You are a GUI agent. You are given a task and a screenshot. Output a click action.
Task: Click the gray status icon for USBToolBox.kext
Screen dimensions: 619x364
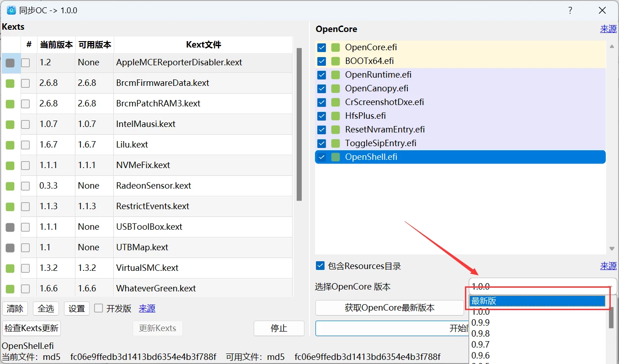[10, 227]
